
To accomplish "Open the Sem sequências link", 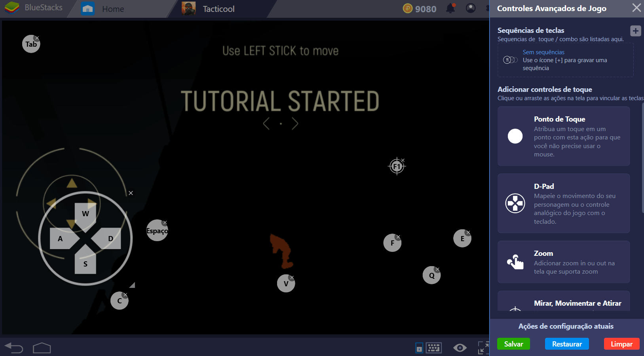I will coord(543,52).
